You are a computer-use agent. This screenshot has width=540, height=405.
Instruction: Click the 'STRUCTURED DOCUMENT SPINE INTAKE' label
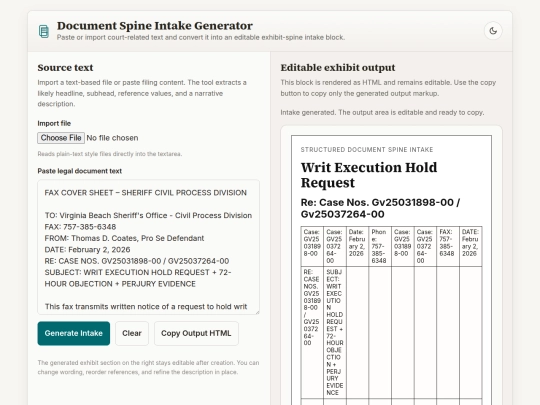point(367,149)
